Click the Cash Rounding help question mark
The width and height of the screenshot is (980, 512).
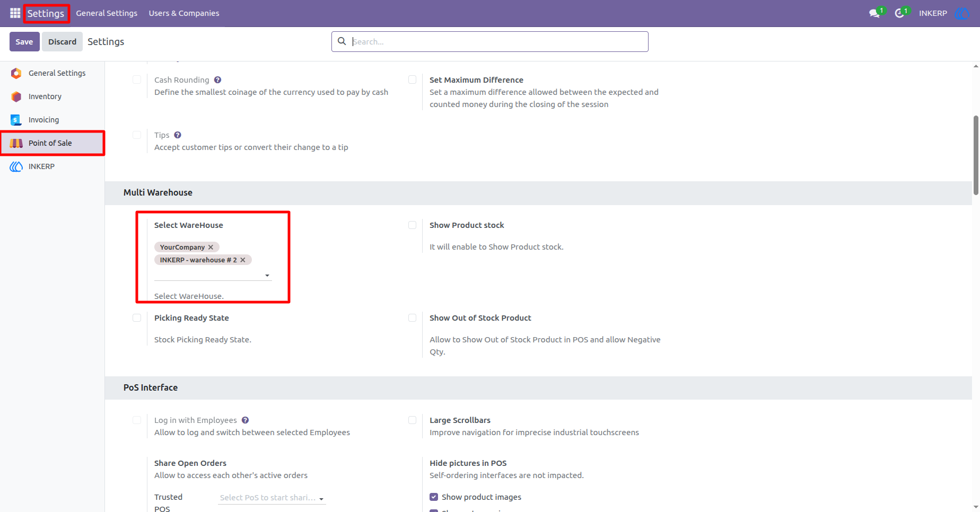pos(217,80)
